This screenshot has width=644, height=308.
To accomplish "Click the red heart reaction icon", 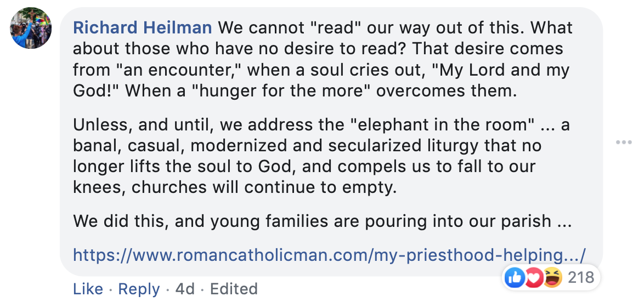I will (534, 278).
